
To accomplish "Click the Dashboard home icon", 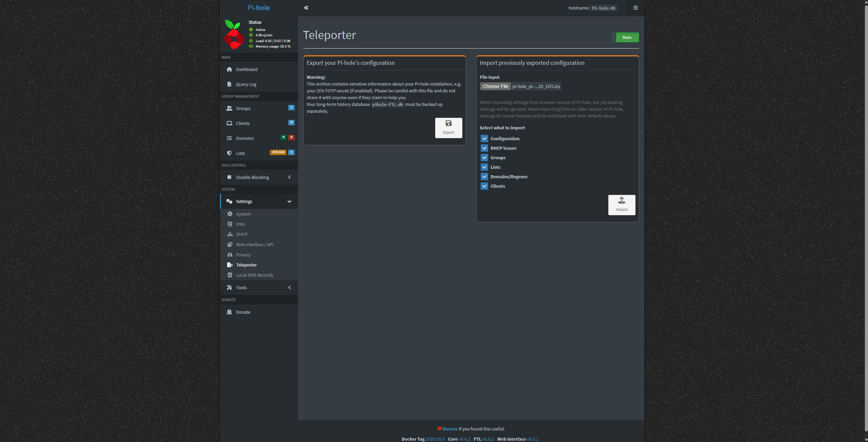I will 229,69.
